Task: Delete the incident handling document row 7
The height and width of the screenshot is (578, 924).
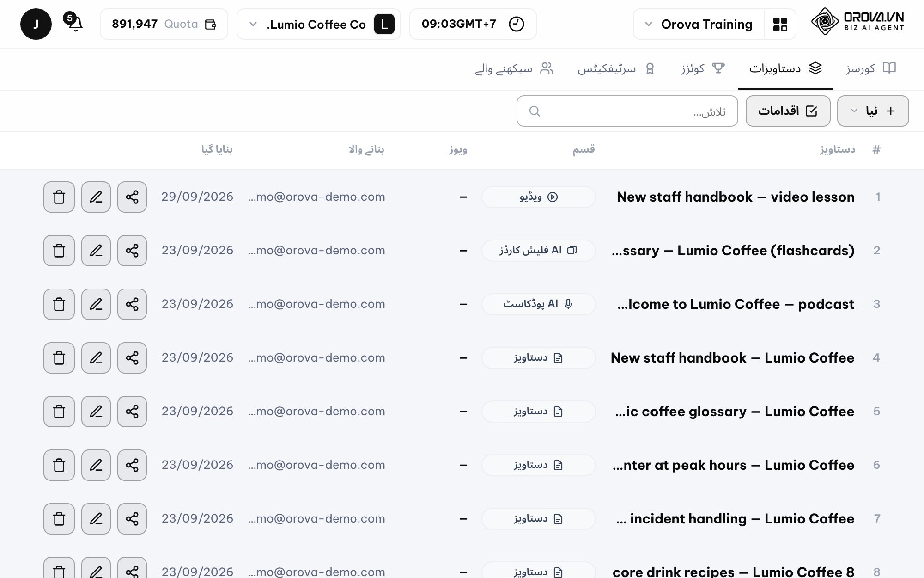Action: click(59, 519)
